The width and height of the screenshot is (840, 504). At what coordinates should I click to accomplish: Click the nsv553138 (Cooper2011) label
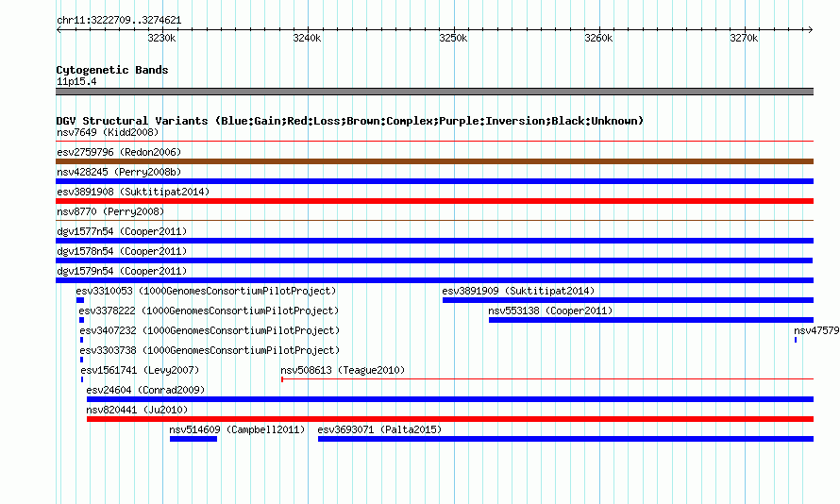point(550,311)
